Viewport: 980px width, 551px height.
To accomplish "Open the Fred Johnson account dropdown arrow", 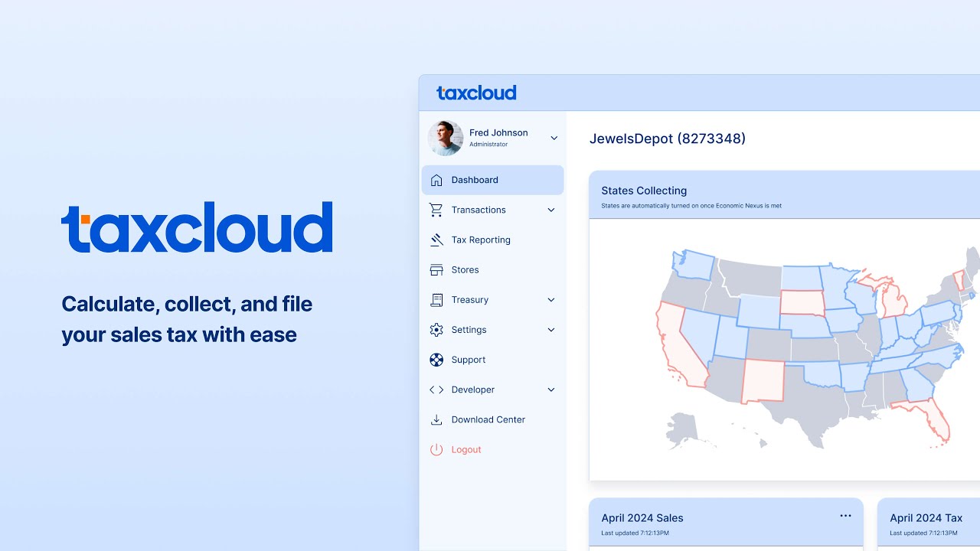I will [x=554, y=139].
